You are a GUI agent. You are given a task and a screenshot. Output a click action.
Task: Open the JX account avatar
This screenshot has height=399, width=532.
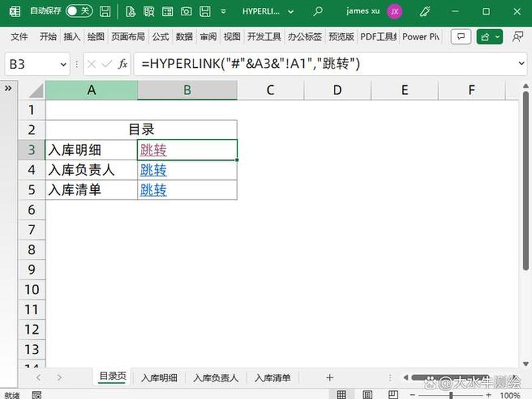tap(394, 11)
